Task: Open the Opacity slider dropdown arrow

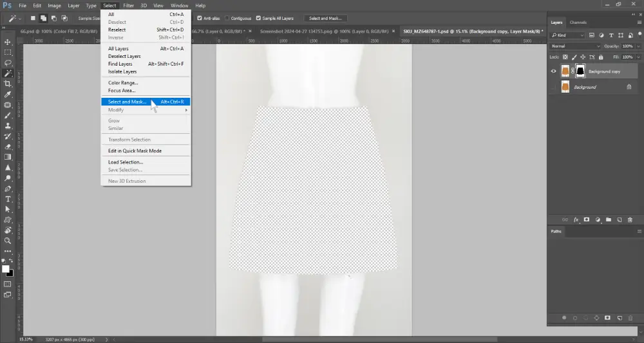Action: pyautogui.click(x=638, y=46)
